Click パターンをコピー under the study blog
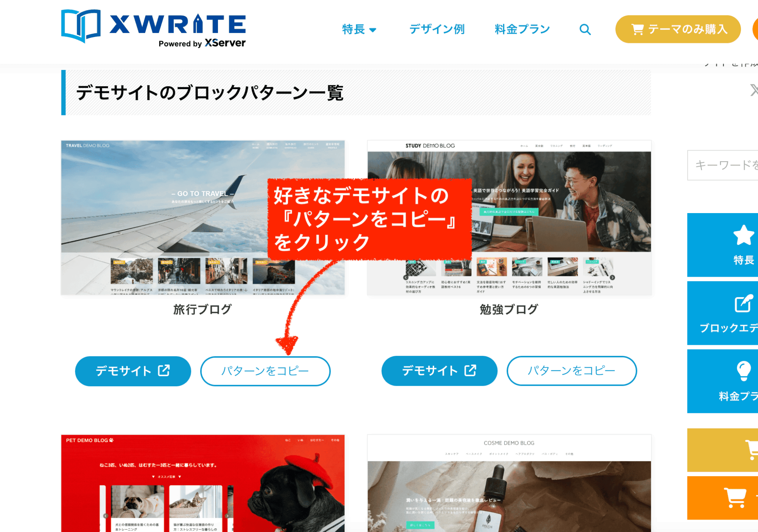The image size is (758, 532). coord(571,371)
